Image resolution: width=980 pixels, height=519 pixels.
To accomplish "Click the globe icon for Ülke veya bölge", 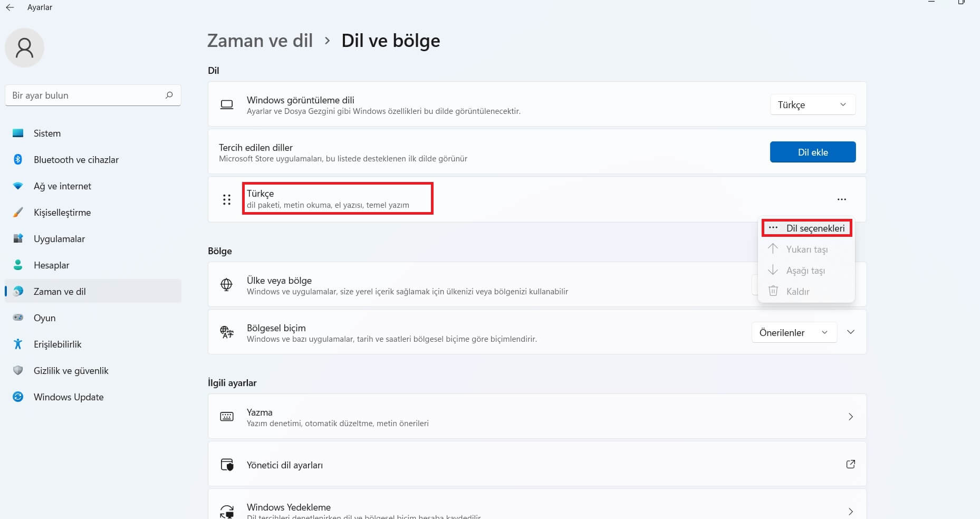I will (x=226, y=284).
